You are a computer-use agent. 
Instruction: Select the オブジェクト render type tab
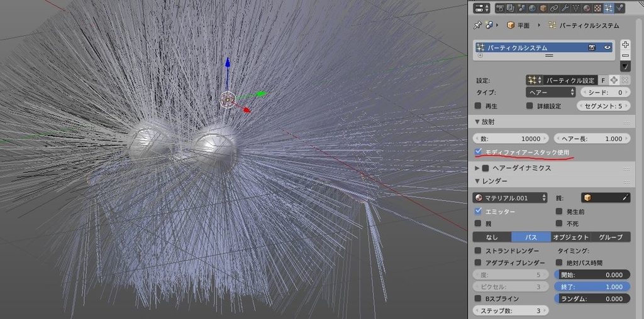click(x=571, y=237)
